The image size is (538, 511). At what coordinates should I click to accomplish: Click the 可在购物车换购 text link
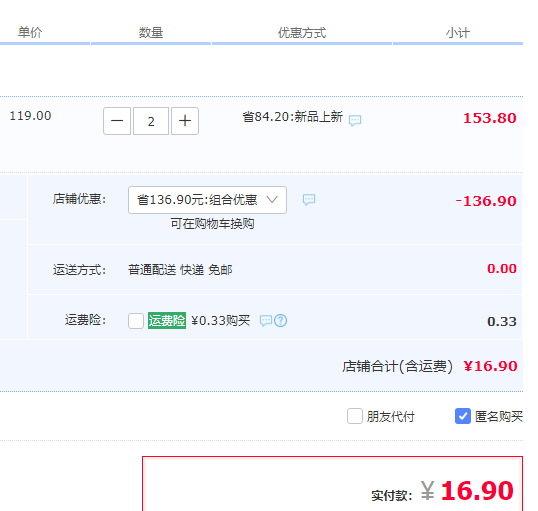212,224
